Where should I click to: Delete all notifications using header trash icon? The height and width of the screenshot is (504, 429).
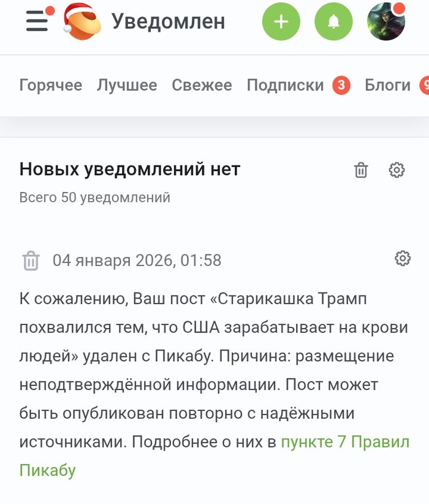click(x=361, y=170)
